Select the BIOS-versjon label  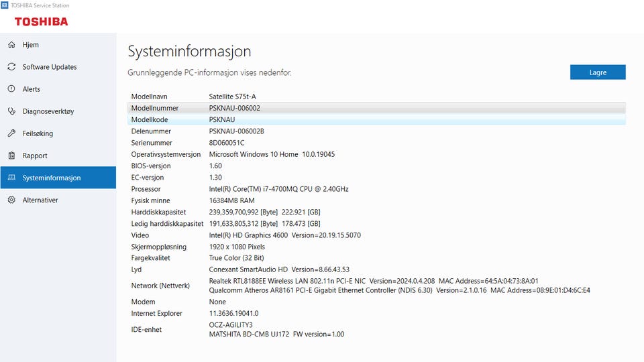click(151, 166)
